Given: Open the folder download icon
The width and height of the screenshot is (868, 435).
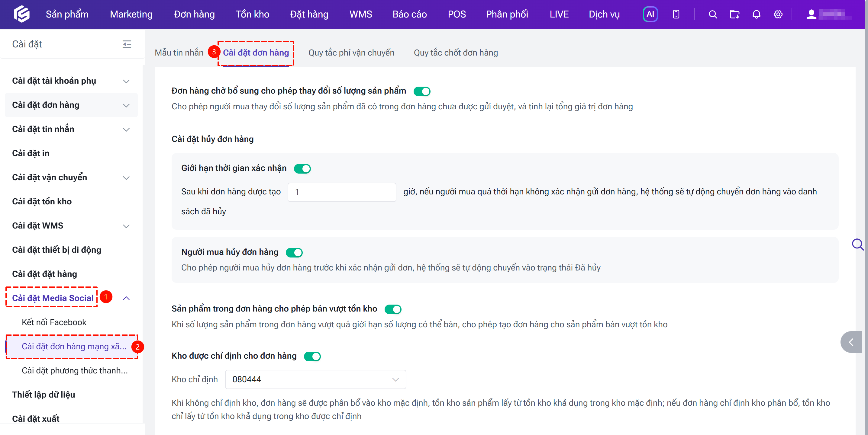Looking at the screenshot, I should point(734,14).
